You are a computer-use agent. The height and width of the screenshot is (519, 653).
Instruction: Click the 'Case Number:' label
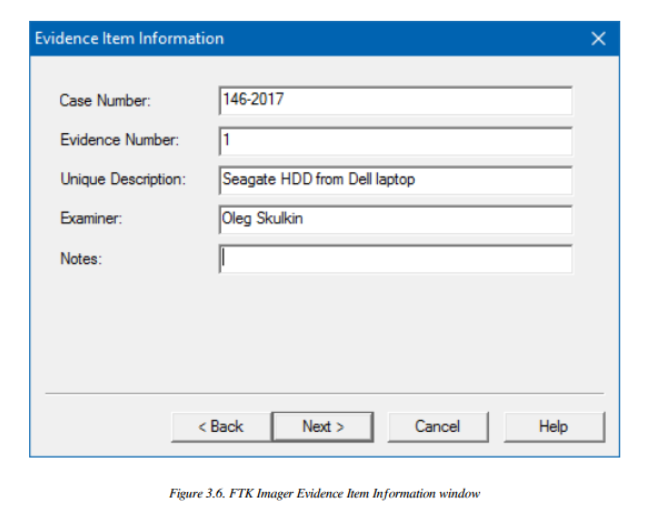[105, 101]
